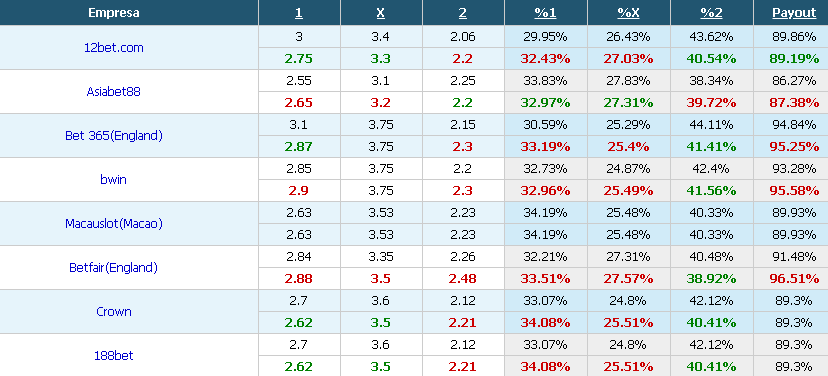Sort by Payout column header
Screen dimensions: 828x376
tap(794, 13)
